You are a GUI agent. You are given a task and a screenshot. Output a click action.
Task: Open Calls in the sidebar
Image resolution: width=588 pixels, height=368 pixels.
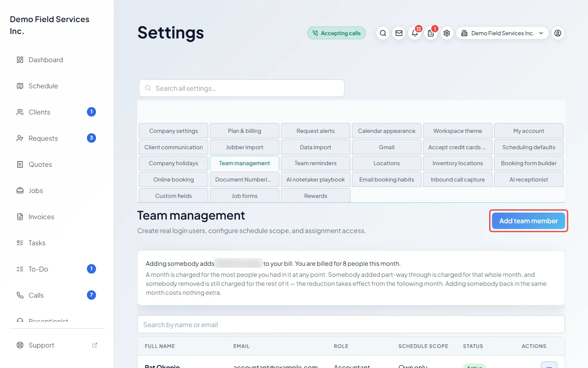tap(57, 295)
